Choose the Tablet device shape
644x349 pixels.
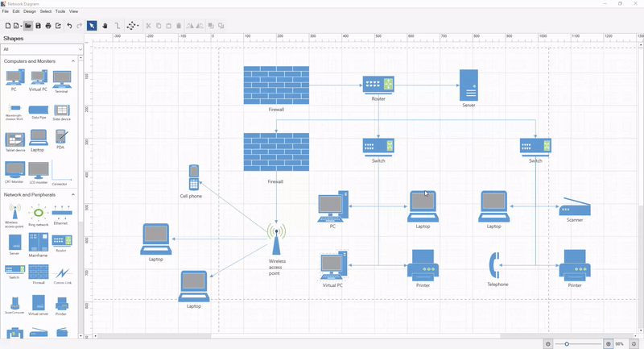click(15, 139)
